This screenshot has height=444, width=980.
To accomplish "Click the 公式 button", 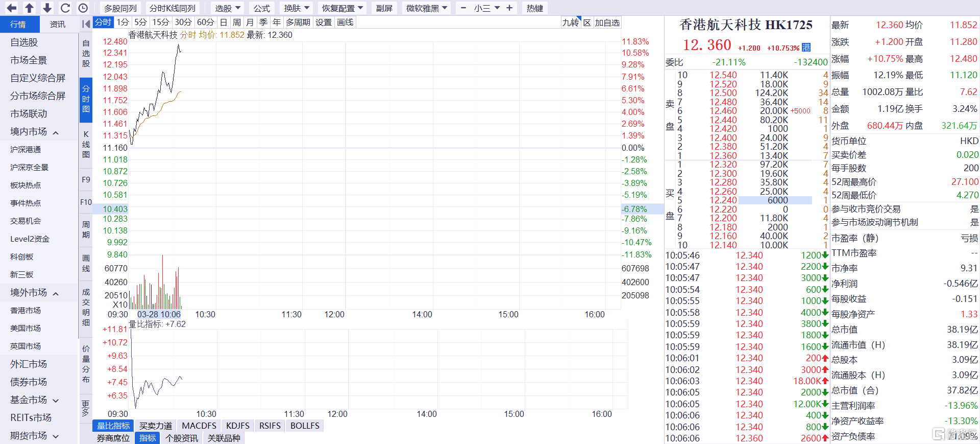I will tap(262, 8).
